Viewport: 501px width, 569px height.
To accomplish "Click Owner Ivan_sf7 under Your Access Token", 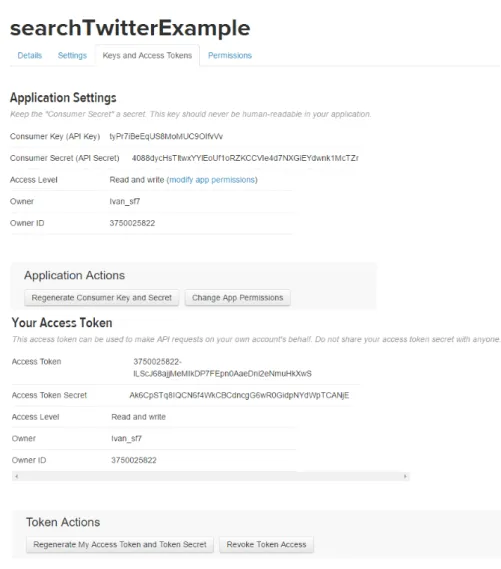I will tap(126, 439).
